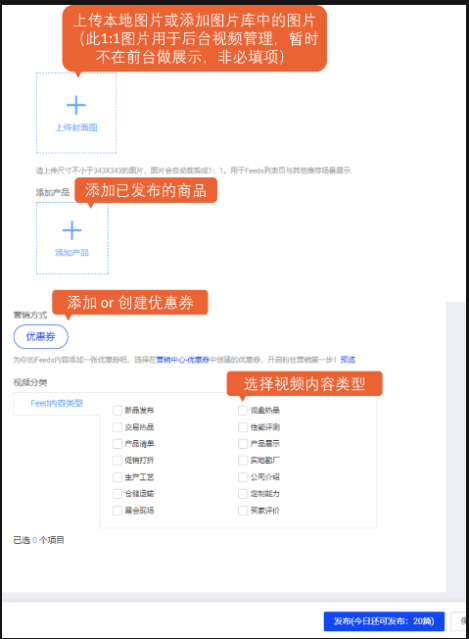Check the 买家评价 checkbox

pyautogui.click(x=243, y=511)
